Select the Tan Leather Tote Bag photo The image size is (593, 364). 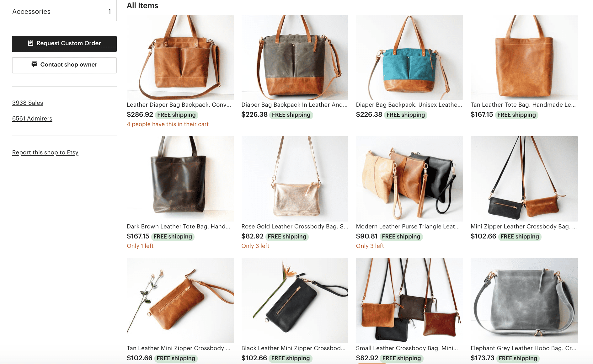point(524,57)
